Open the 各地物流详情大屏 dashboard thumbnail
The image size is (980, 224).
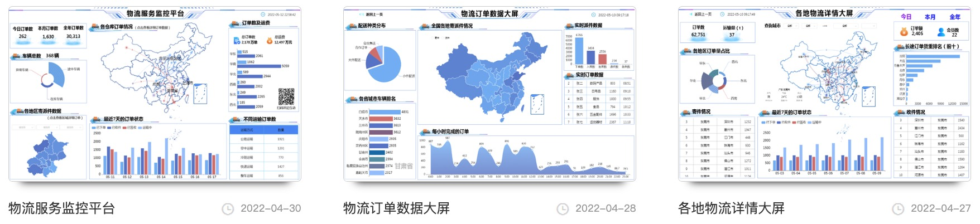(824, 94)
